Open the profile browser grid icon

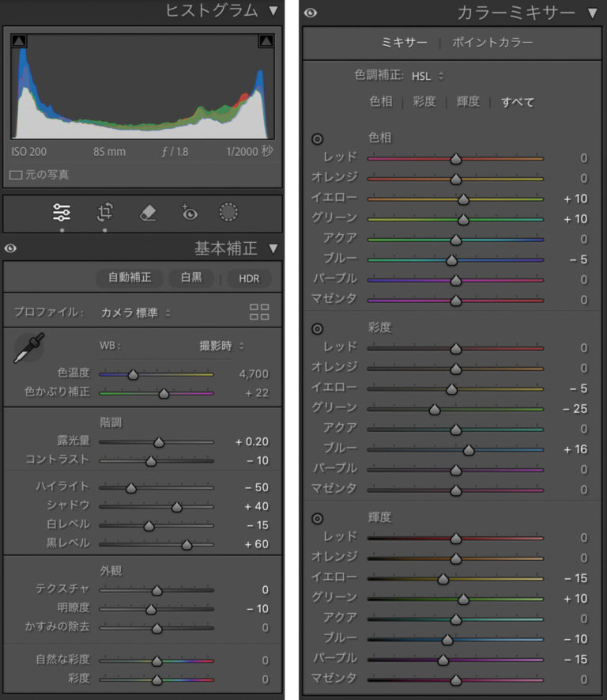click(259, 312)
